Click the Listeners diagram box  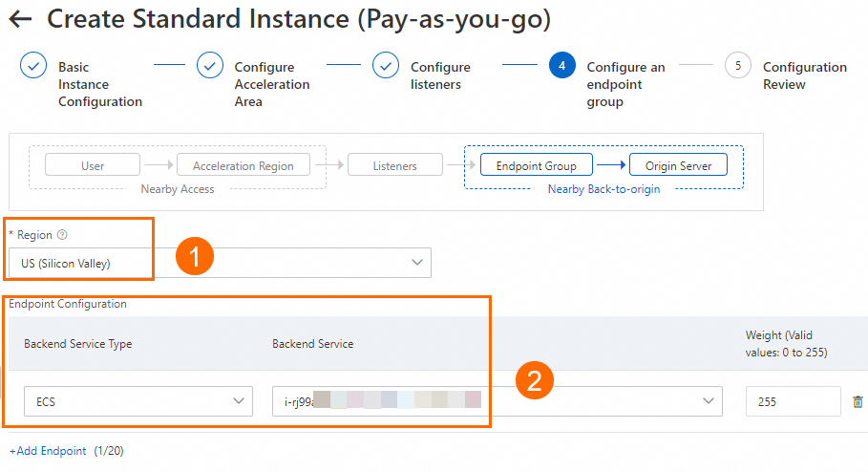(x=395, y=165)
